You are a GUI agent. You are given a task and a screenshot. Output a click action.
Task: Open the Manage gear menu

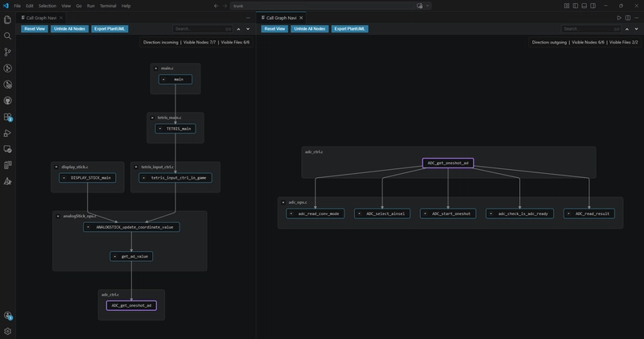click(x=7, y=331)
